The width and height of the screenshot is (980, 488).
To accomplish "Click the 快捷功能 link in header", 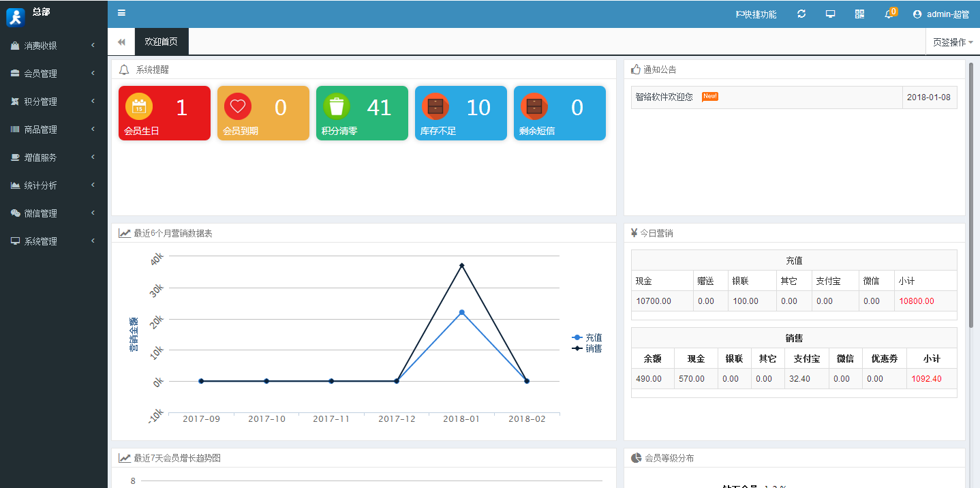I will (x=756, y=14).
